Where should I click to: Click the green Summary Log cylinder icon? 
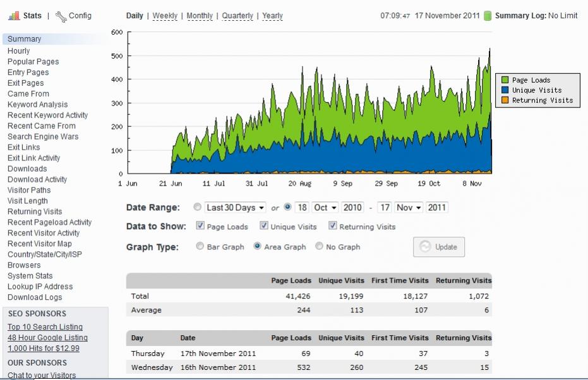[x=488, y=16]
